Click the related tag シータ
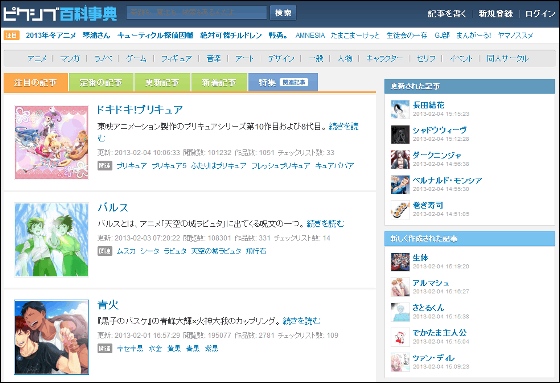This screenshot has height=383, width=560. coord(150,251)
